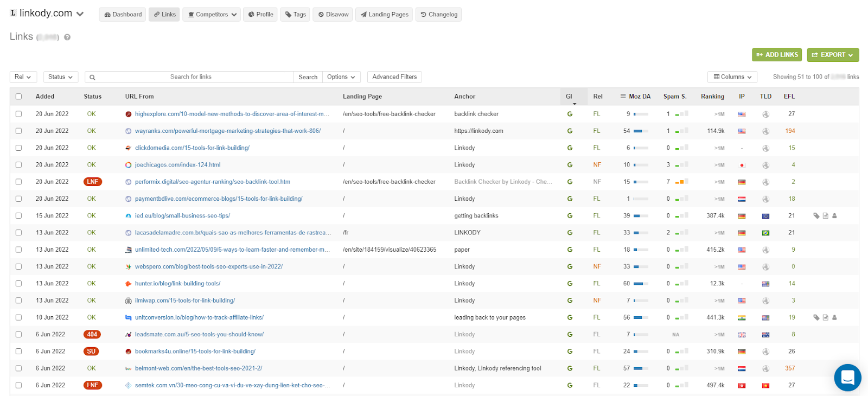Click the note icon in the unitconversion.io row
Viewport: 868px width, 396px height.
(x=825, y=318)
